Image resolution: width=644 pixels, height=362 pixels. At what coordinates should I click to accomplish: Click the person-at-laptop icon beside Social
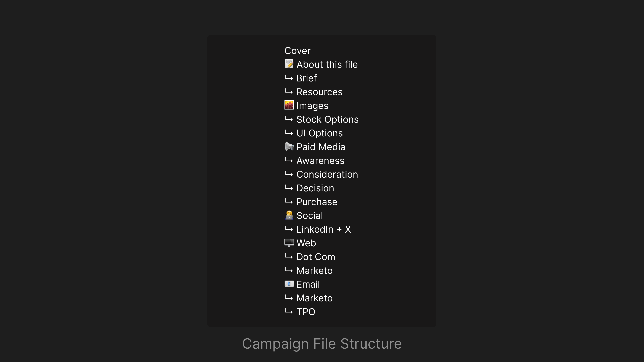click(x=289, y=215)
